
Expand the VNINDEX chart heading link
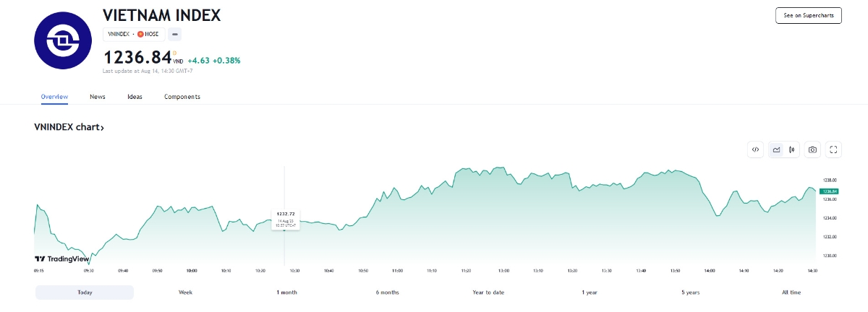(x=69, y=128)
